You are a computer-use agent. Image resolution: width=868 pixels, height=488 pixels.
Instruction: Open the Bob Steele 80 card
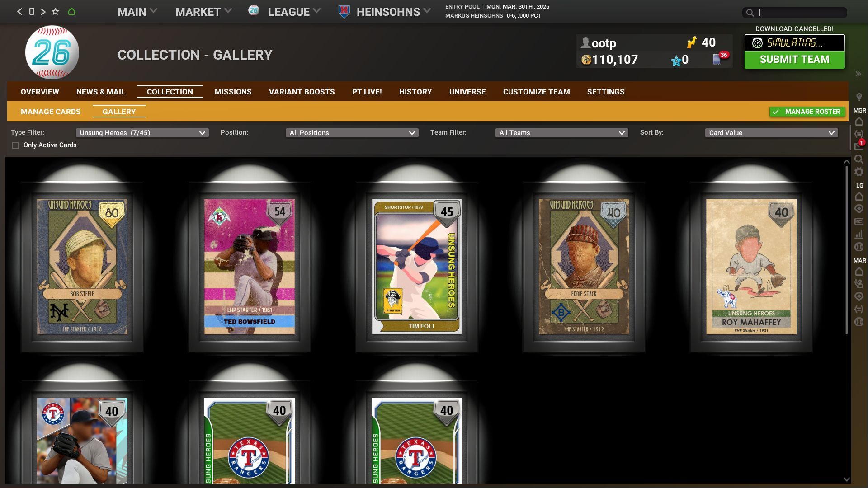[82, 267]
